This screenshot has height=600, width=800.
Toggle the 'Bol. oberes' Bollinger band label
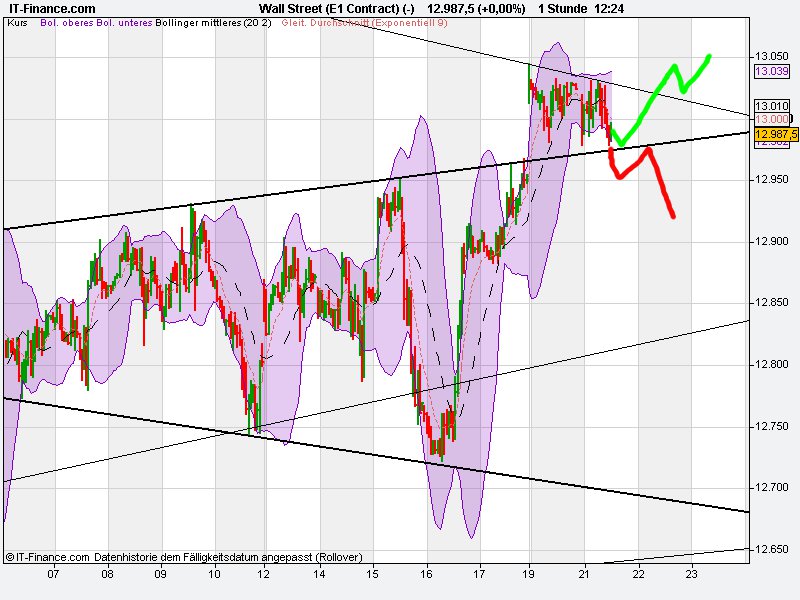click(65, 24)
